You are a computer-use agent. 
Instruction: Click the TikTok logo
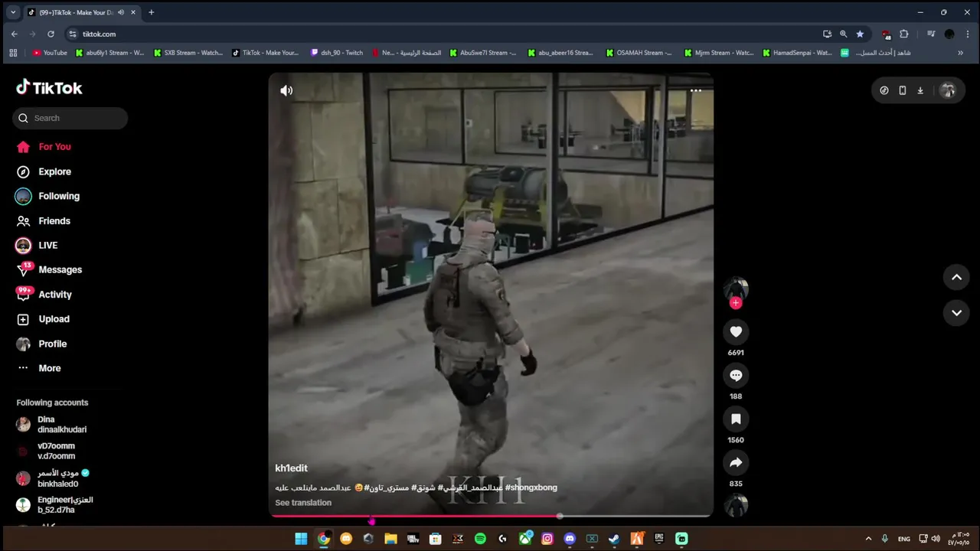click(49, 88)
